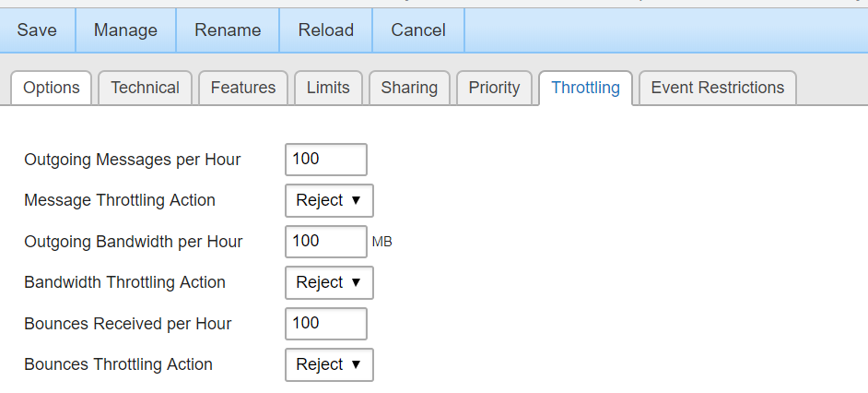Show the Sharing tab
The height and width of the screenshot is (393, 868).
pyautogui.click(x=409, y=88)
